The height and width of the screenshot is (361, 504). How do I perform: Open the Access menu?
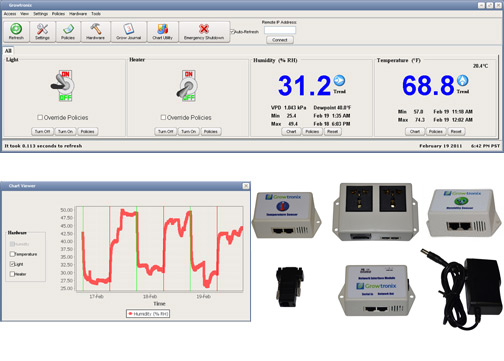(10, 14)
